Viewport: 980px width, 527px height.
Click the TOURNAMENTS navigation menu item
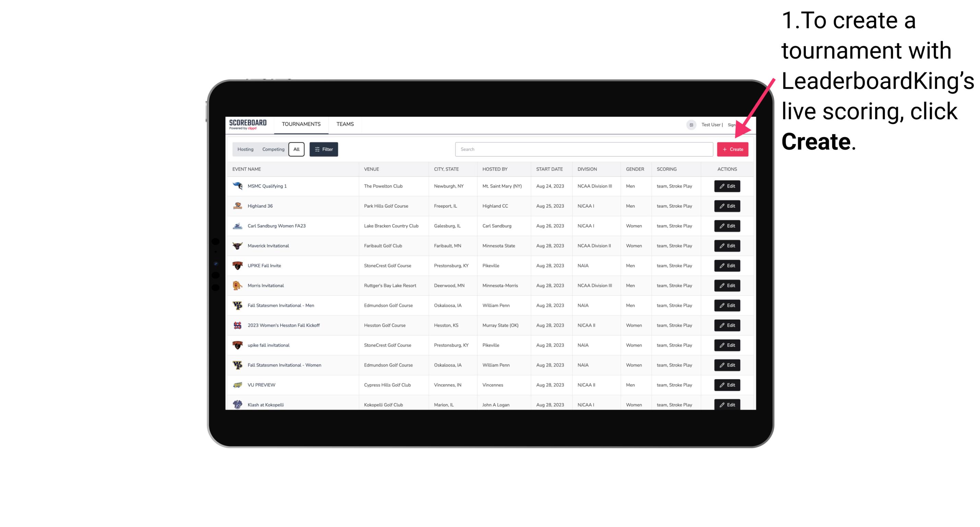301,124
